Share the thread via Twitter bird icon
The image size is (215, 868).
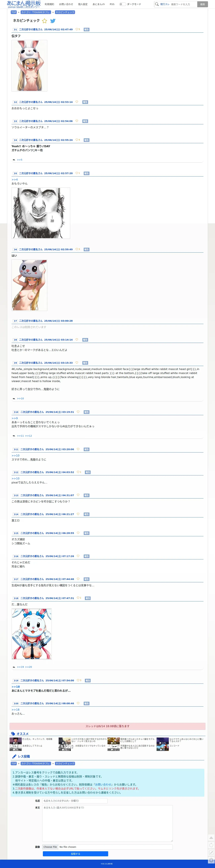[x=53, y=21]
